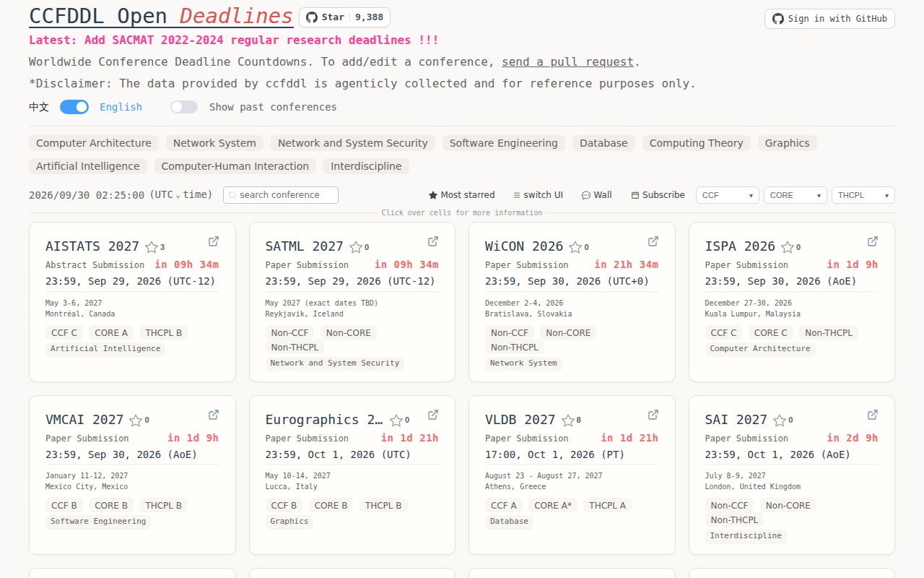Screen dimensions: 924x578
Task: Open the VLDB 2027 title
Action: (x=520, y=420)
